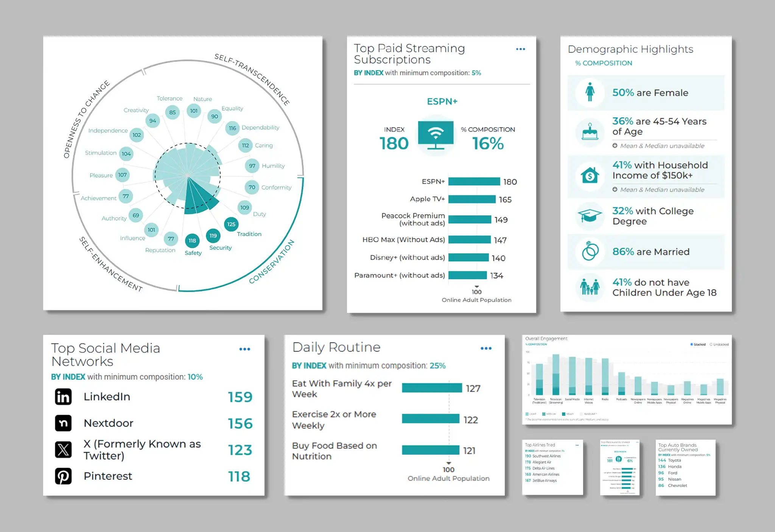Click the graduation cap college icon

click(x=590, y=216)
